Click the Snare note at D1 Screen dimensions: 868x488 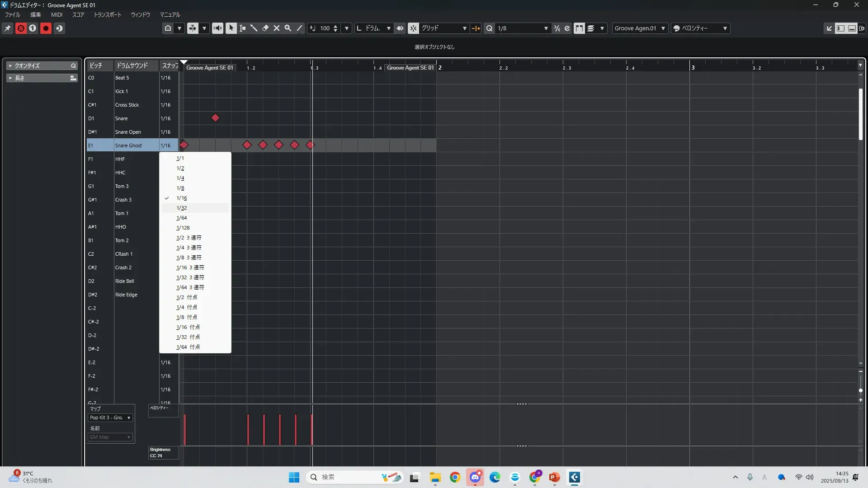pos(215,118)
